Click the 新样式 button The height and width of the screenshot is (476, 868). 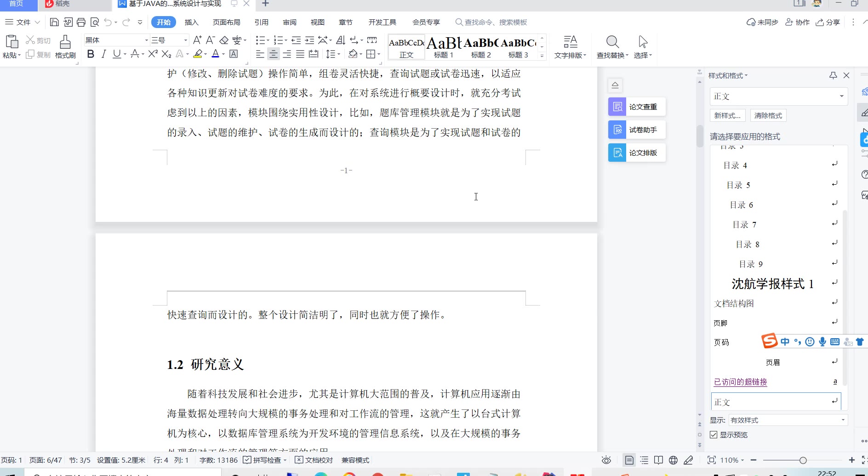pyautogui.click(x=727, y=115)
